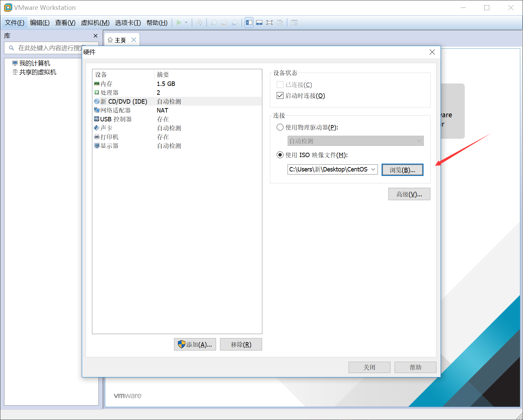This screenshot has height=420, width=523.
Task: Close the 硬件 dialog with X
Action: click(x=432, y=52)
